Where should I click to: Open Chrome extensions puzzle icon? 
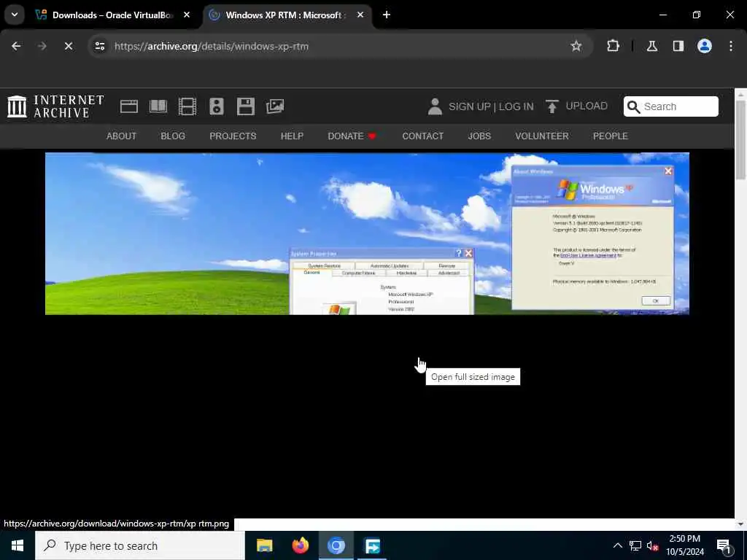tap(613, 46)
